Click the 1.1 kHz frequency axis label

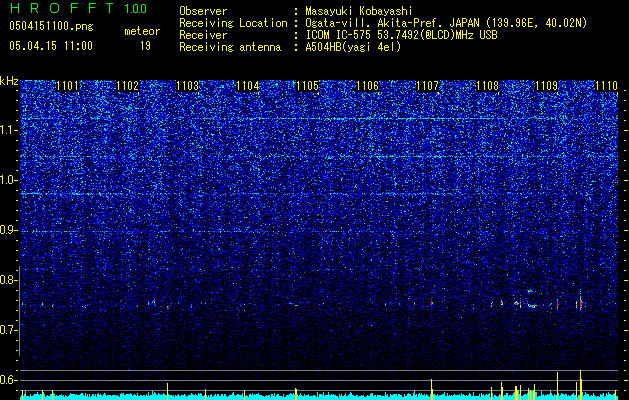coord(9,130)
